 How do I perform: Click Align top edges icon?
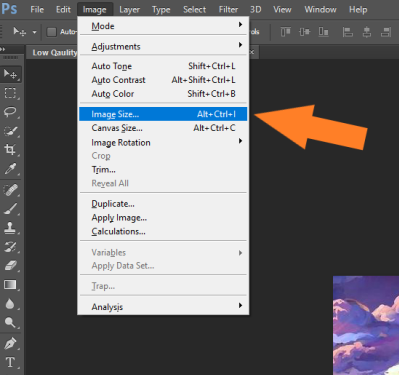click(x=285, y=32)
